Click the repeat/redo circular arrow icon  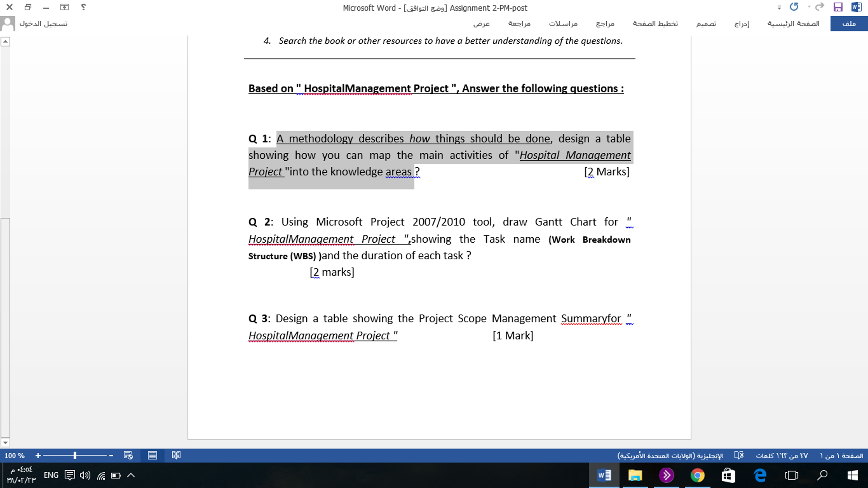(x=794, y=7)
